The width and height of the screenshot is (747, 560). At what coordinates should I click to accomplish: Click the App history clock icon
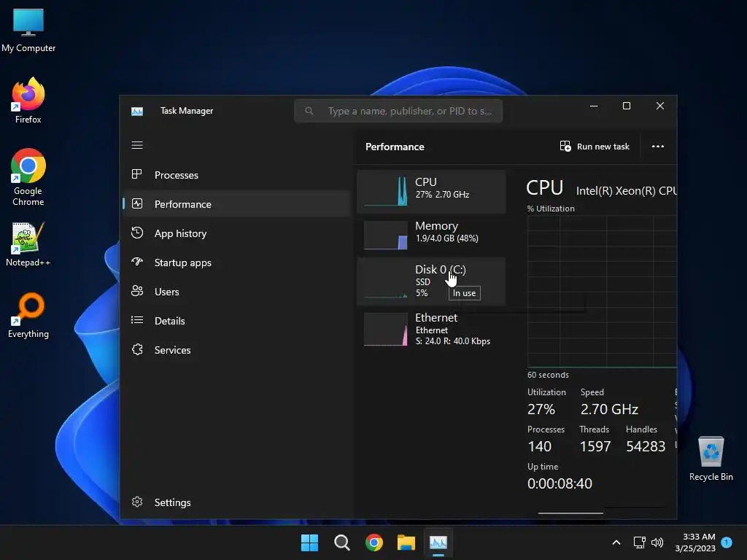pos(136,233)
